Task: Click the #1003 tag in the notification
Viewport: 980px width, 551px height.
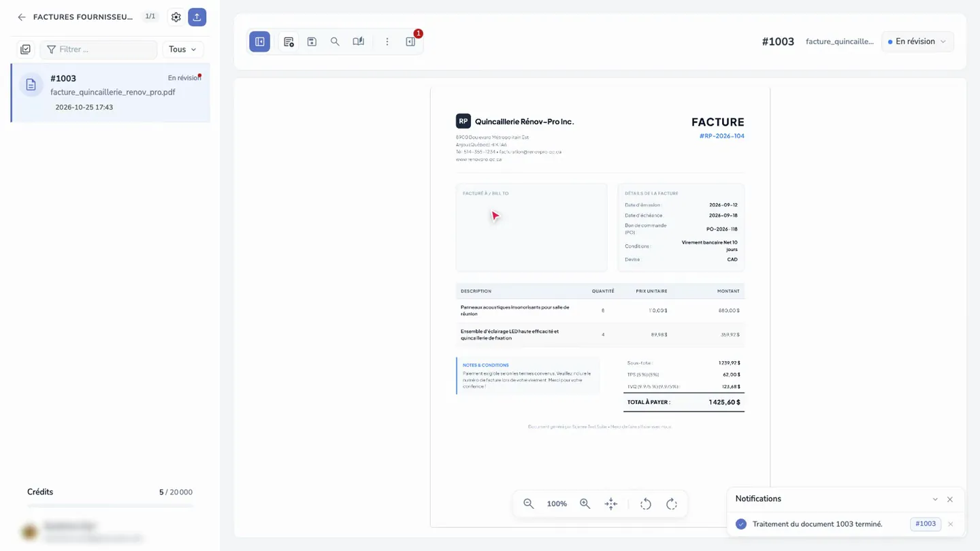Action: pyautogui.click(x=926, y=524)
